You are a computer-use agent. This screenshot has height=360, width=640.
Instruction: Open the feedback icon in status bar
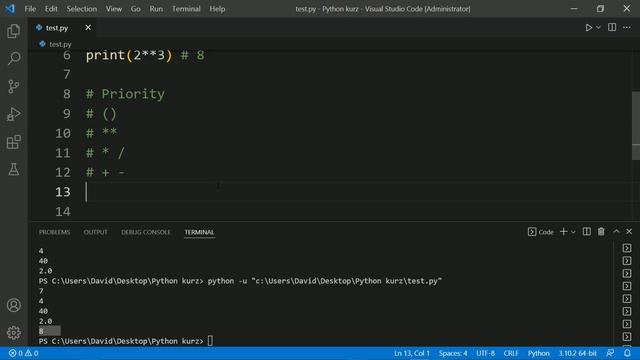(610, 353)
